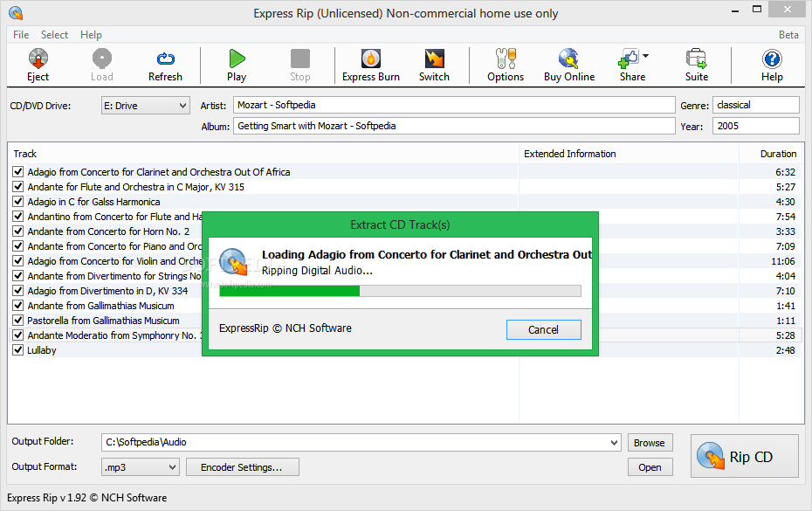The image size is (812, 511).
Task: Click the Eject disc toolbar icon
Action: 38,59
